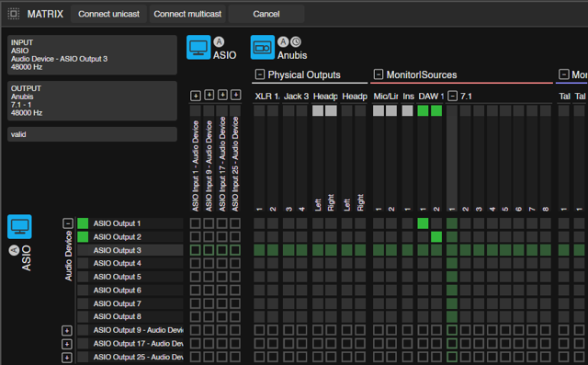Toggle crosspoint ASIO Output 2 to DAW 2

click(x=436, y=237)
